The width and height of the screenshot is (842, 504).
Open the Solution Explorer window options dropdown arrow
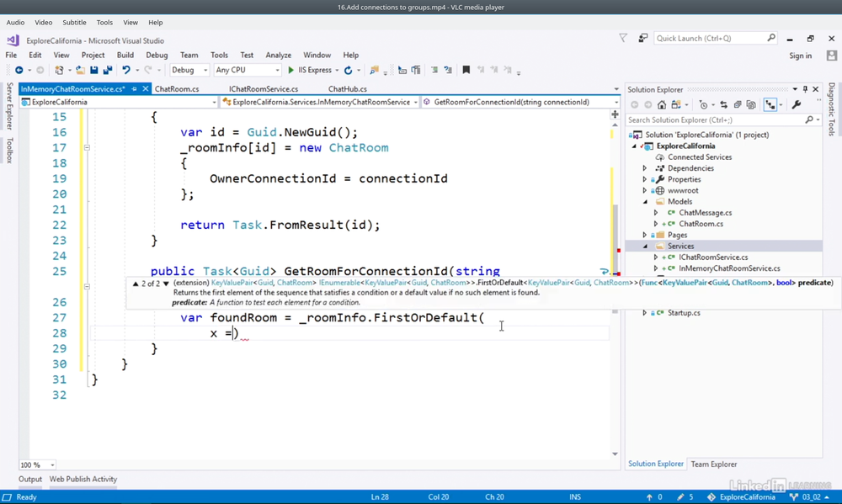(795, 89)
